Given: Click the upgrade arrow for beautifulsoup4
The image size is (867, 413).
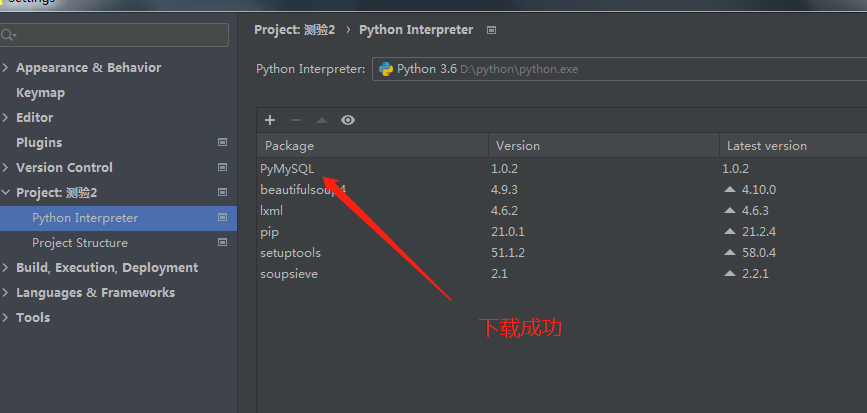Looking at the screenshot, I should tap(730, 190).
